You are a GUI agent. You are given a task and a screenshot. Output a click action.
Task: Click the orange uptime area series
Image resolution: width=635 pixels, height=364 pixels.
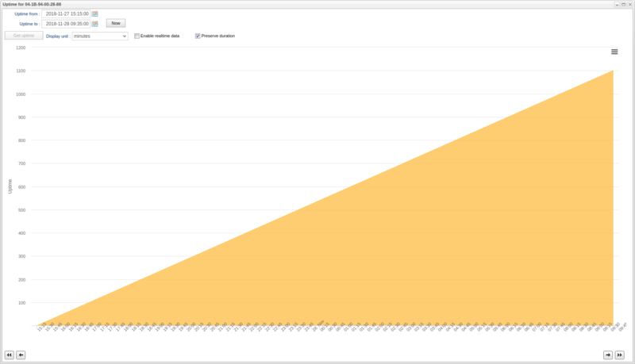tap(476, 254)
